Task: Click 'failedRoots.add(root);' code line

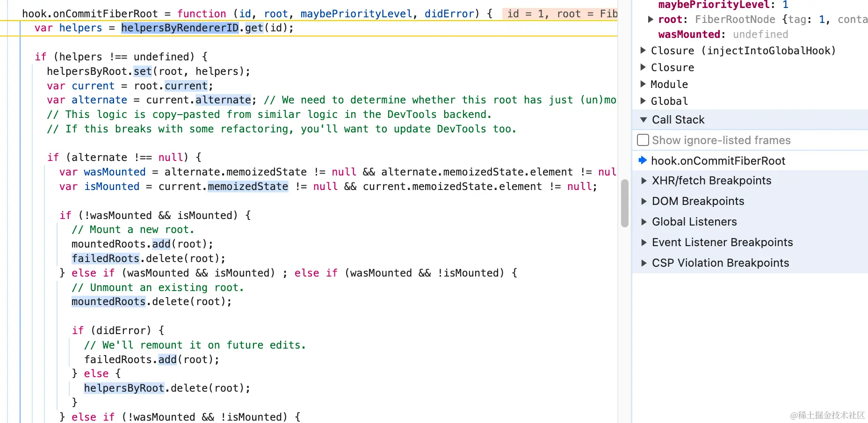Action: coord(152,359)
